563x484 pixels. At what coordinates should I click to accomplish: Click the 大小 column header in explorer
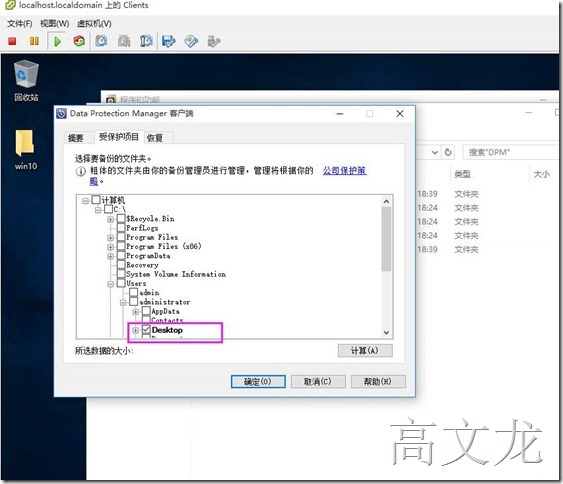tap(541, 174)
